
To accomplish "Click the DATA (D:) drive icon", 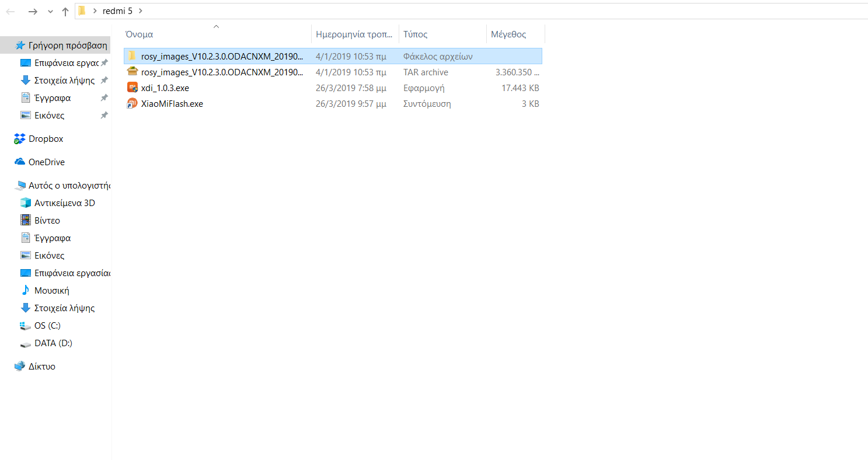I will click(25, 343).
